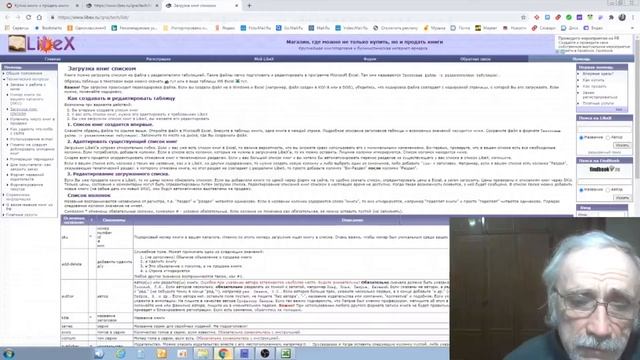Select 'Автор' radio in LibeX search
The height and width of the screenshot is (360, 640).
[608, 138]
